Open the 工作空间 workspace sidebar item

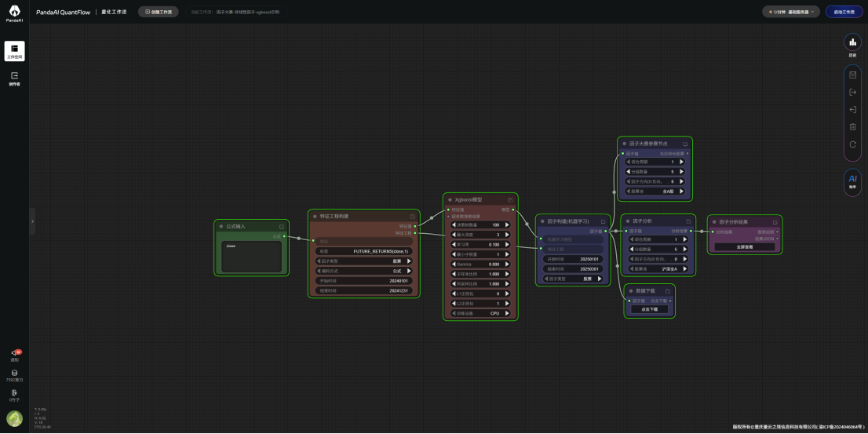[x=14, y=51]
